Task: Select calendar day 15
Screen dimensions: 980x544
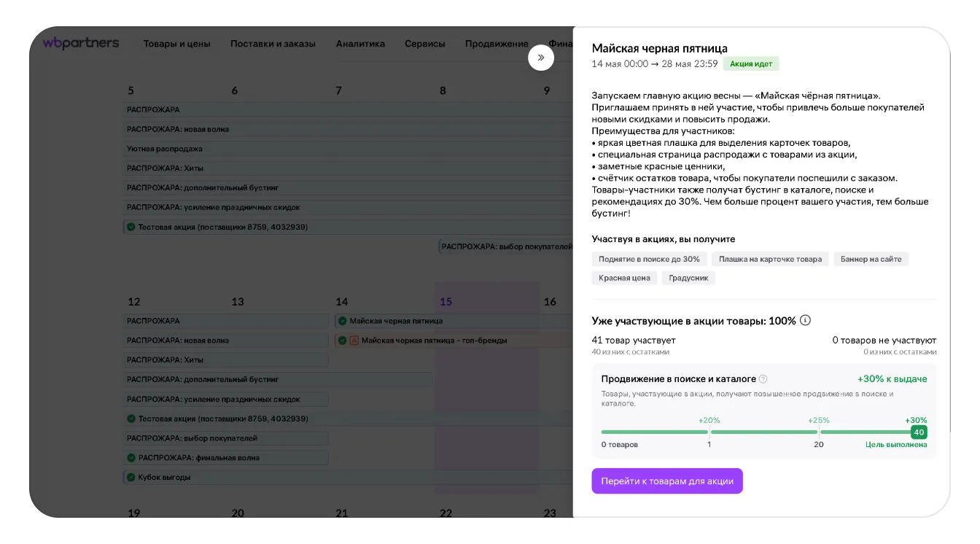Action: coord(446,302)
